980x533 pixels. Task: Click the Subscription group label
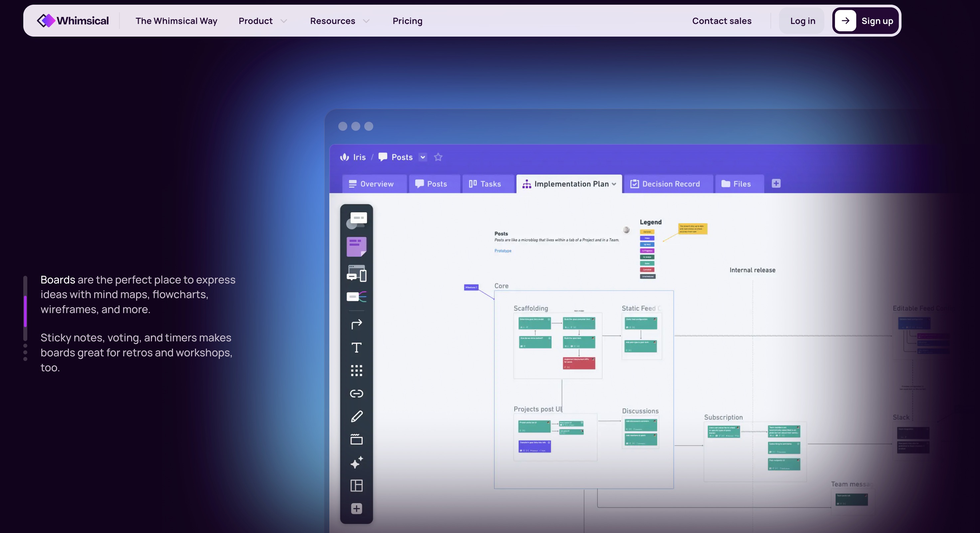tap(723, 417)
